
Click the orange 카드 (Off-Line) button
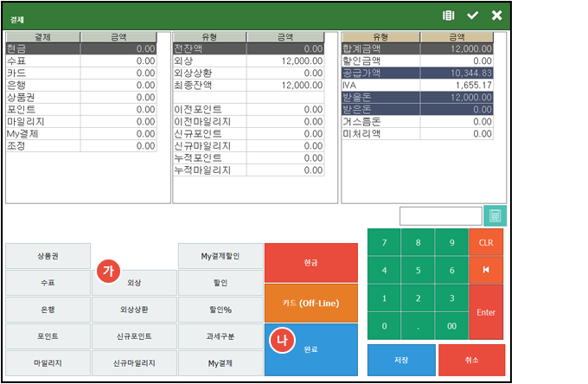coord(311,303)
